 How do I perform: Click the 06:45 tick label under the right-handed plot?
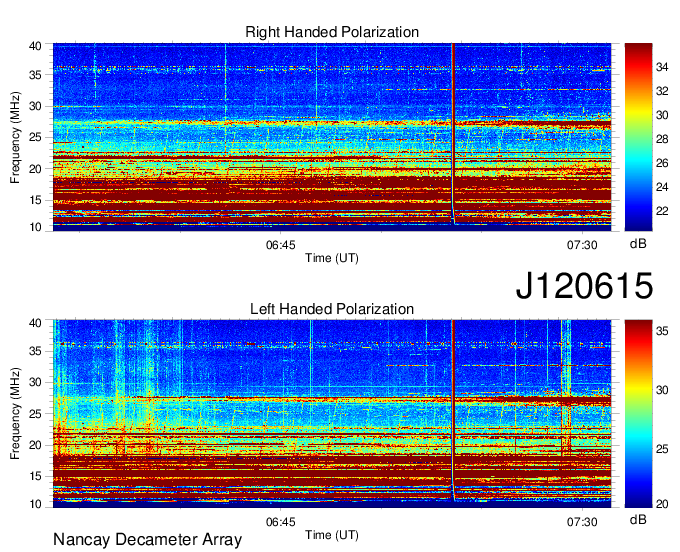click(281, 245)
